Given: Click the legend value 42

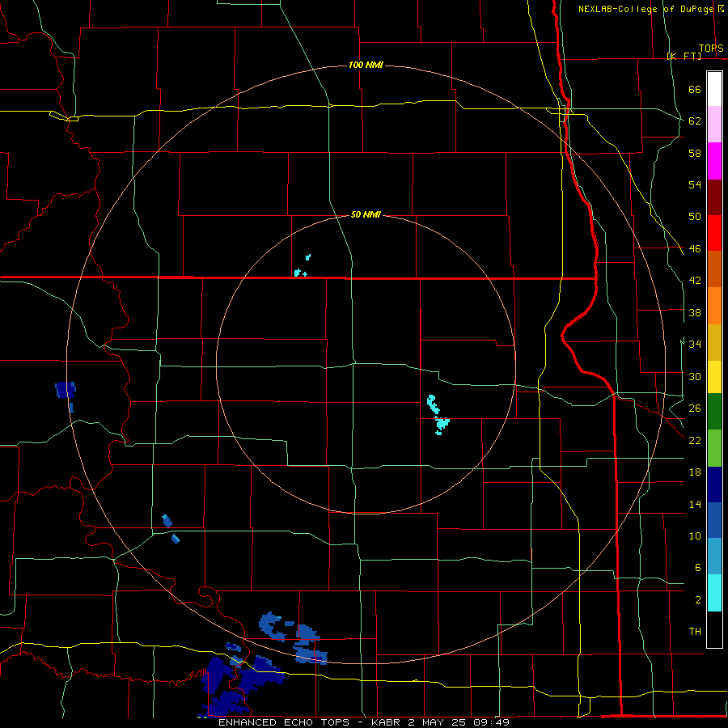Looking at the screenshot, I should [695, 281].
